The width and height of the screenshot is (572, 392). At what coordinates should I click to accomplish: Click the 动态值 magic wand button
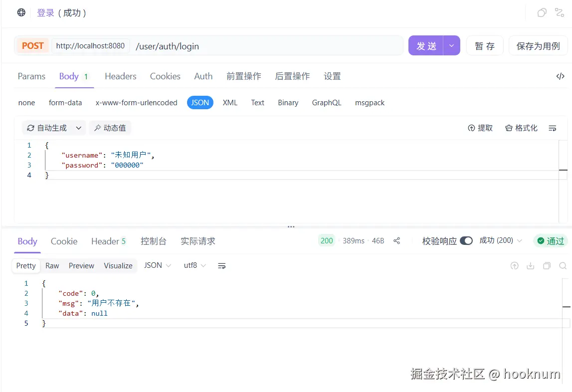110,128
